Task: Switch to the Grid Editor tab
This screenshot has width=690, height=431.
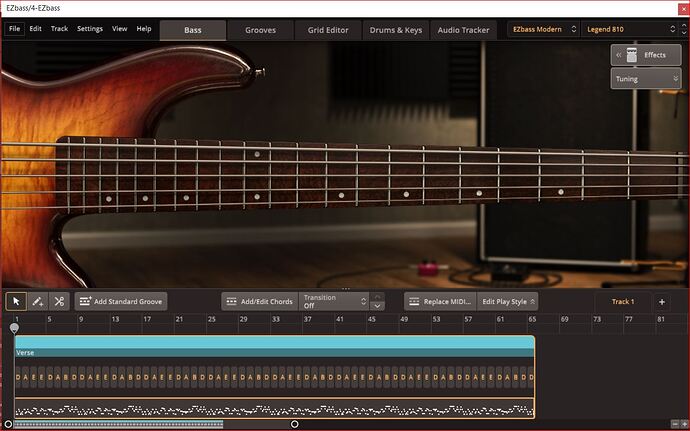Action: (x=328, y=30)
